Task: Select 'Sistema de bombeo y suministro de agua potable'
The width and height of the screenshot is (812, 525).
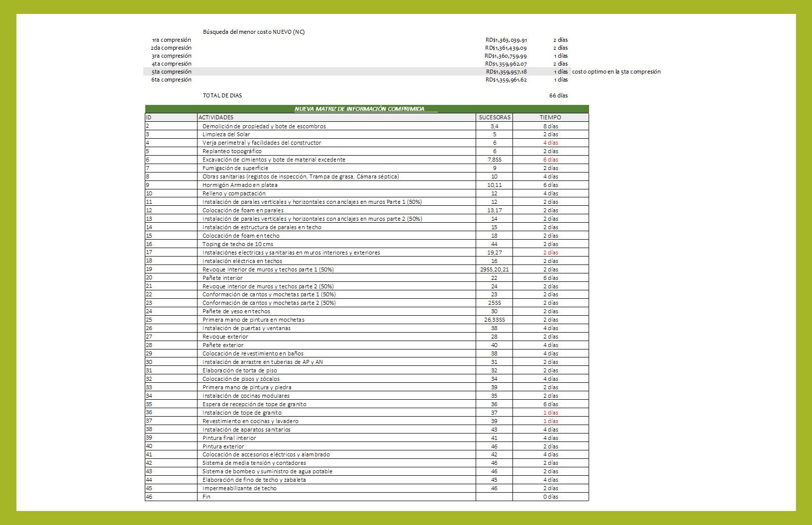Action: coord(336,471)
